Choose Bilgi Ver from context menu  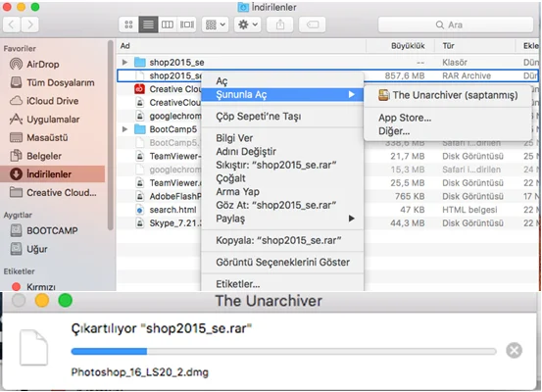(x=282, y=138)
